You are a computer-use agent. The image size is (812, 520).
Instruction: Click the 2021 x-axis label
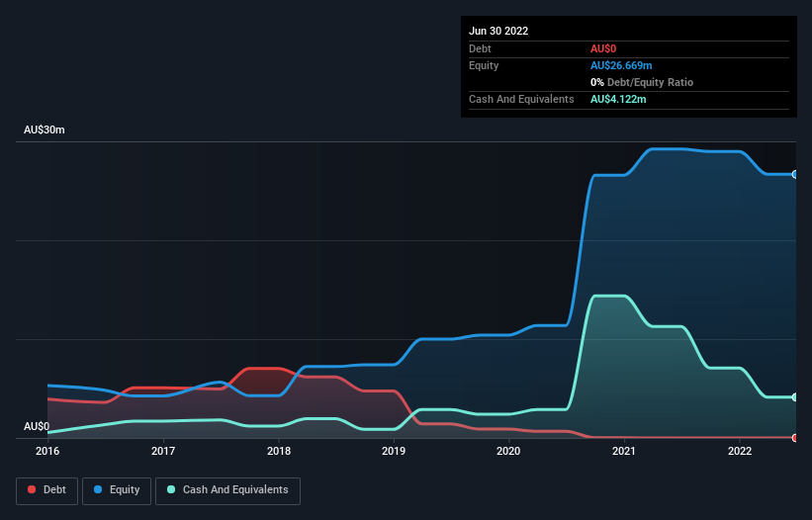pyautogui.click(x=624, y=451)
